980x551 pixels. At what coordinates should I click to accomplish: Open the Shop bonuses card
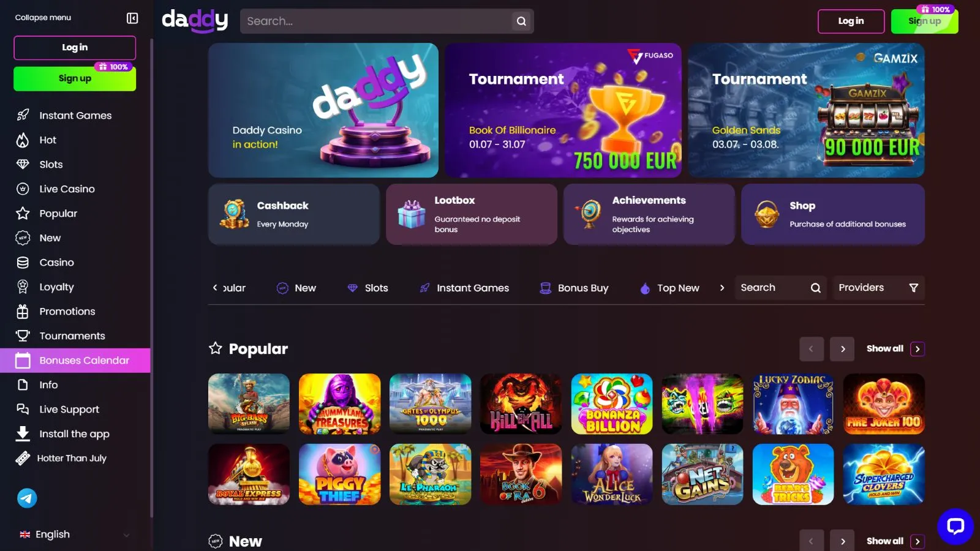pyautogui.click(x=833, y=214)
